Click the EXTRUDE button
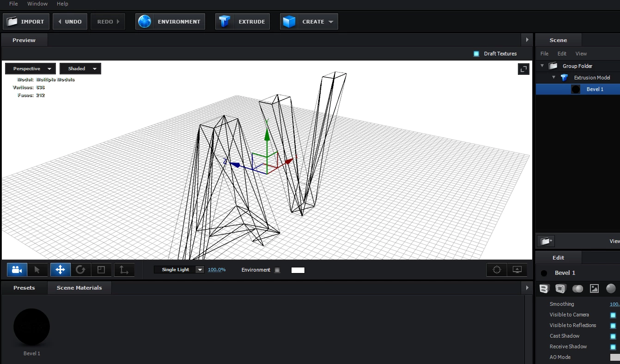The image size is (620, 364). (243, 22)
